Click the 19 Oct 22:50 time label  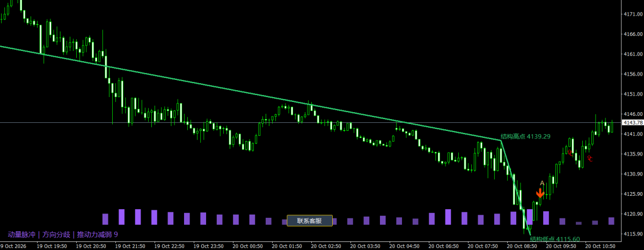click(x=169, y=246)
